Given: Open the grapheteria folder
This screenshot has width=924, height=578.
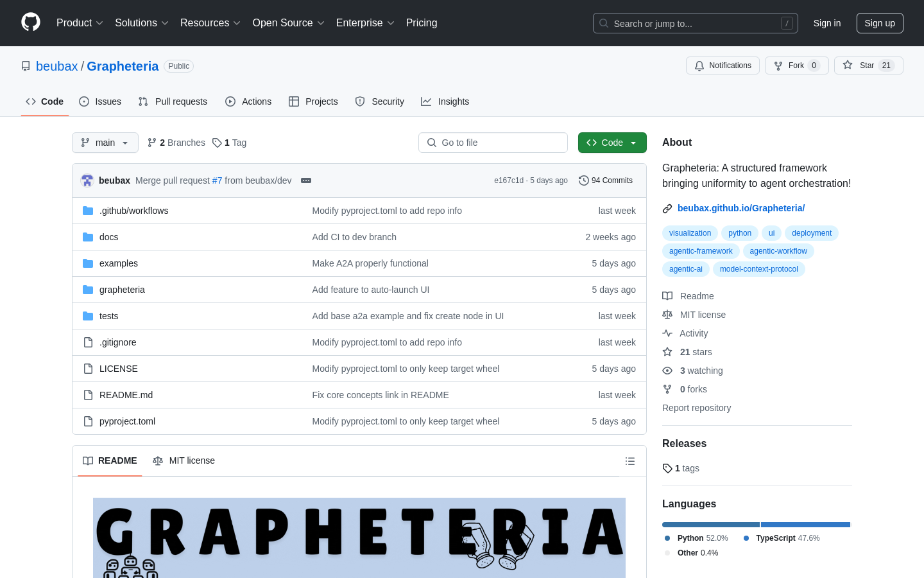Looking at the screenshot, I should 122,290.
